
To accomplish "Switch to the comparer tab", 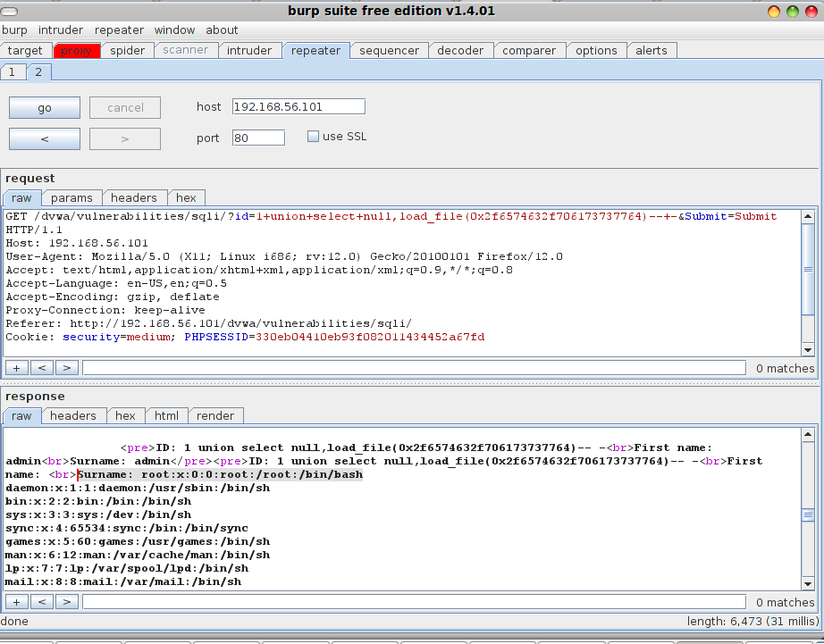I will [529, 50].
